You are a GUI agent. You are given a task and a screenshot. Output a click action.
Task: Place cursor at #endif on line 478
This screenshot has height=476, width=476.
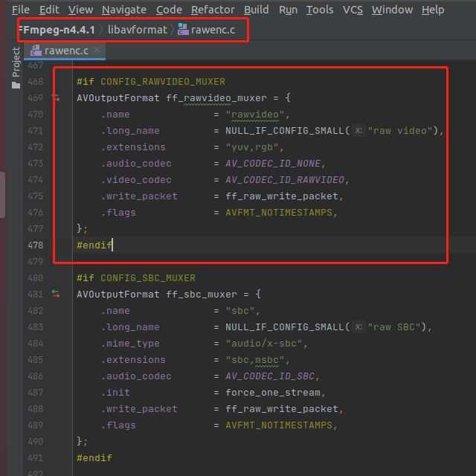click(x=94, y=245)
